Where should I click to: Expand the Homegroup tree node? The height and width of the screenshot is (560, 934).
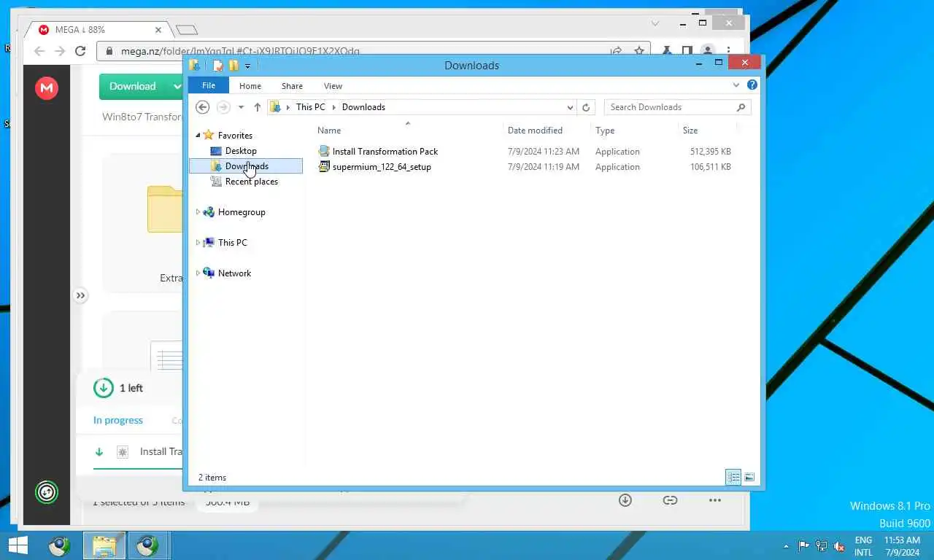point(198,212)
